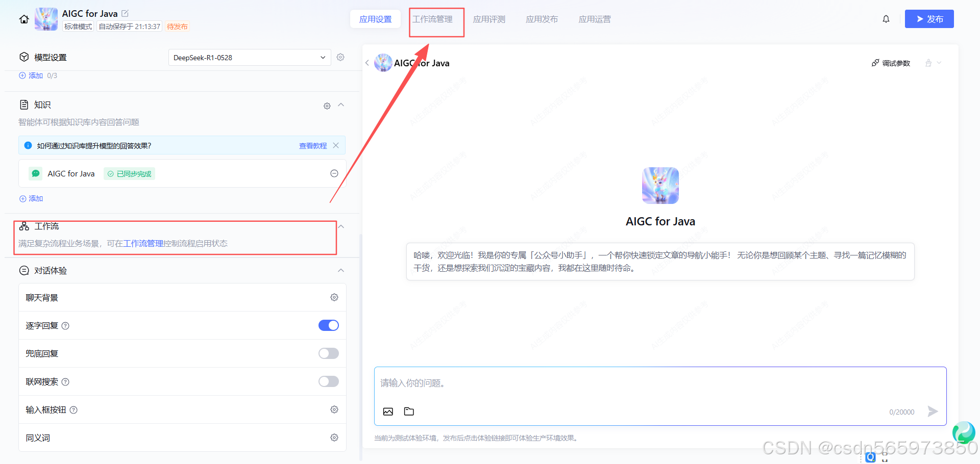
Task: Collapse the 知识 section
Action: [341, 106]
